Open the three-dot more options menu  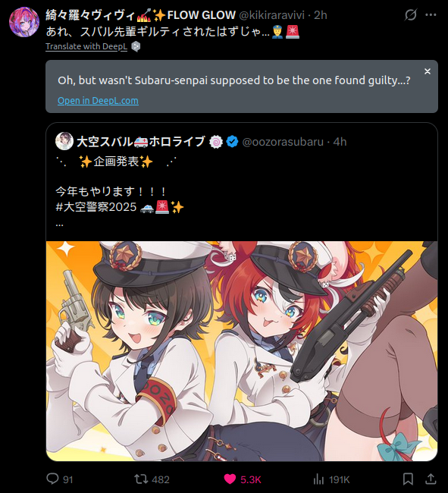click(431, 14)
